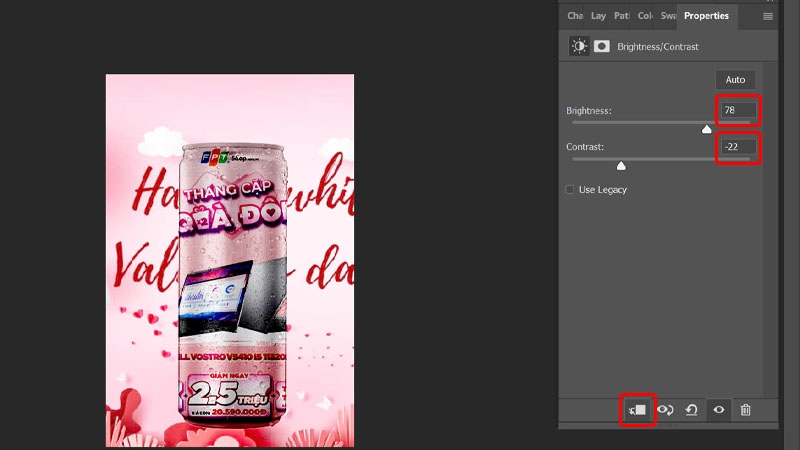Click the Contrast value field showing -22
Viewport: 800px width, 450px height.
point(738,147)
